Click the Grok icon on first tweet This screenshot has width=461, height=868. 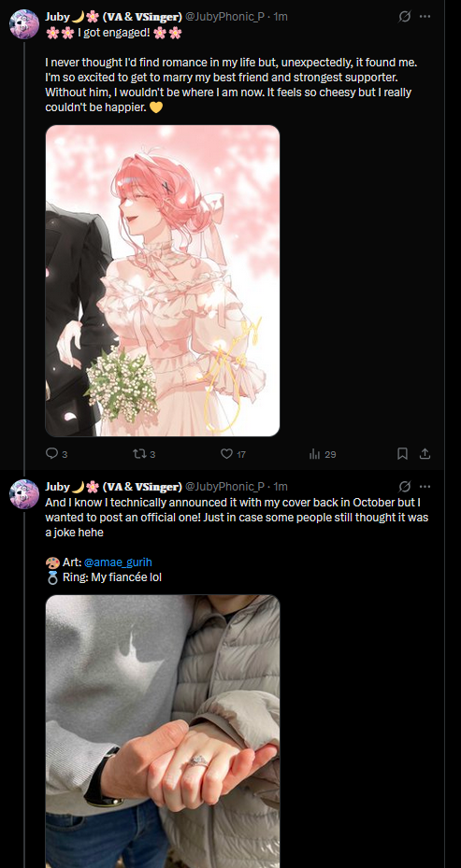pos(405,17)
